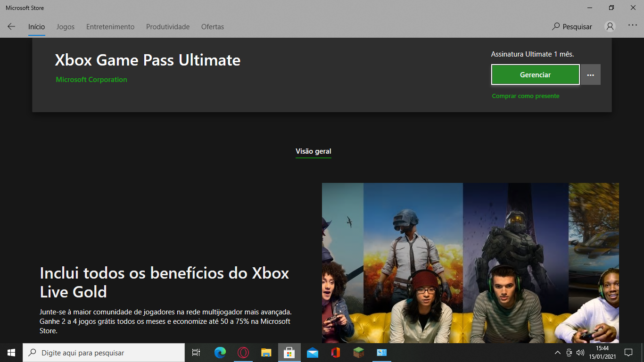Image resolution: width=644 pixels, height=362 pixels.
Task: Show hidden system tray icons
Action: (x=557, y=353)
